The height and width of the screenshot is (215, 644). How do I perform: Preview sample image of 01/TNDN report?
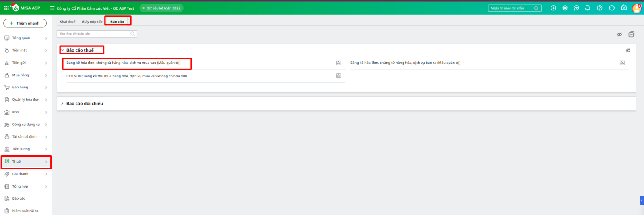point(339,76)
